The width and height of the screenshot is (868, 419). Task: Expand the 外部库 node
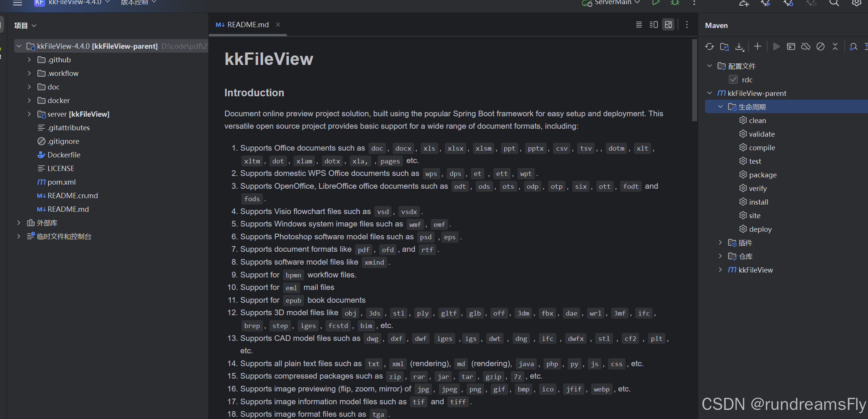click(x=18, y=223)
